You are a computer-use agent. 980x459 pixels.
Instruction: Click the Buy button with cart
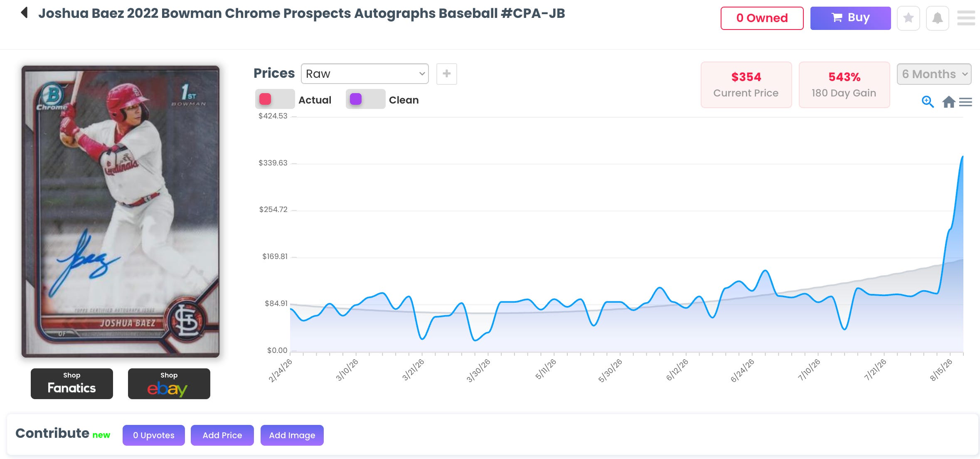pos(850,18)
